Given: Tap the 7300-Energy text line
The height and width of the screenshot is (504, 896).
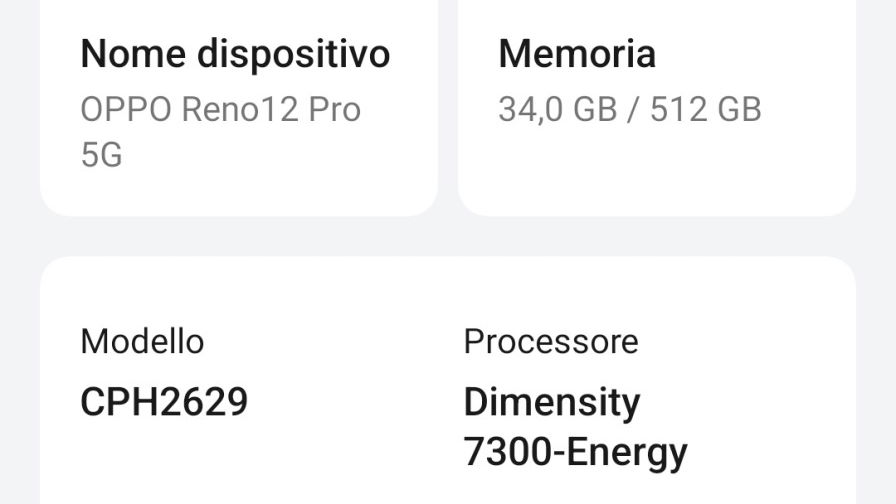Looking at the screenshot, I should [x=575, y=453].
